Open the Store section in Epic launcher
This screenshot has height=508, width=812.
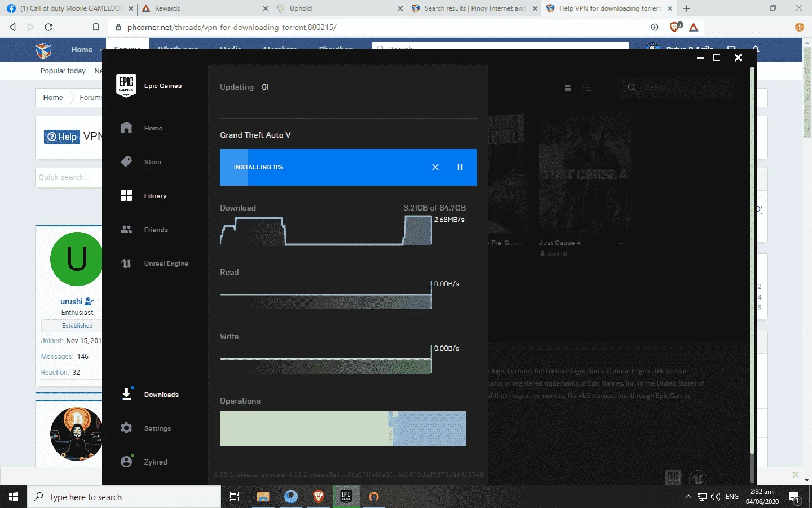[141, 162]
